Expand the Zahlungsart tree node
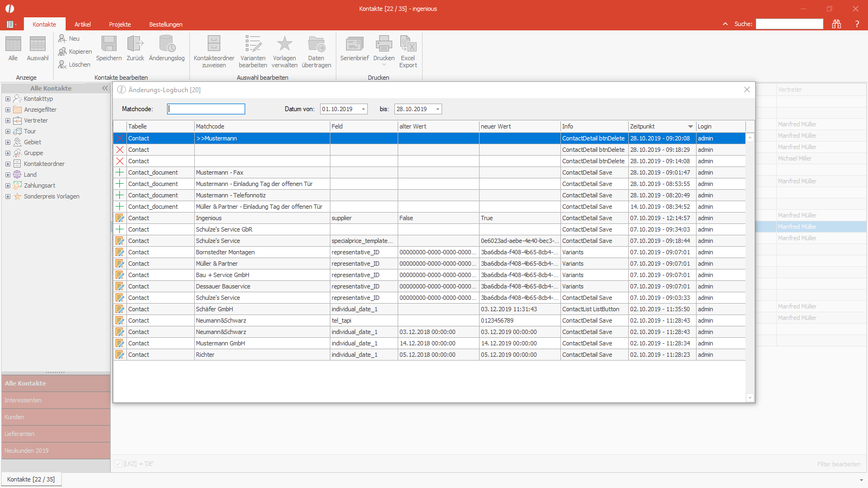Screen dimensions: 868x488 tap(8, 185)
